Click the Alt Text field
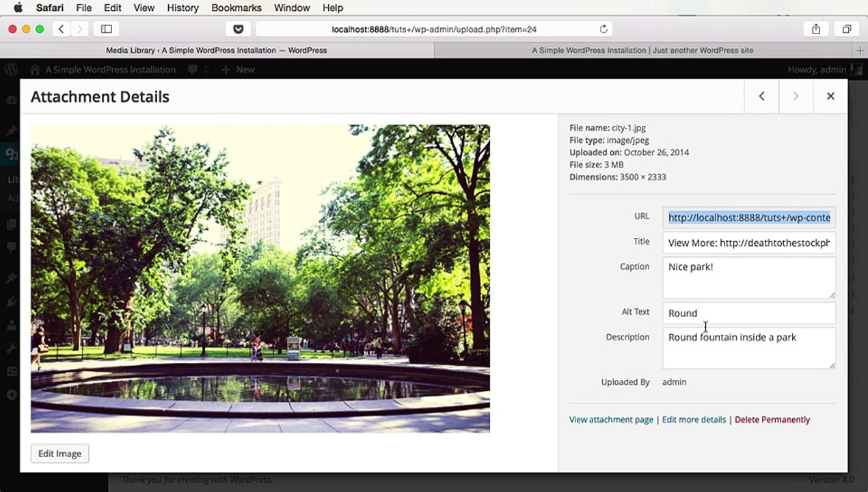 point(749,313)
